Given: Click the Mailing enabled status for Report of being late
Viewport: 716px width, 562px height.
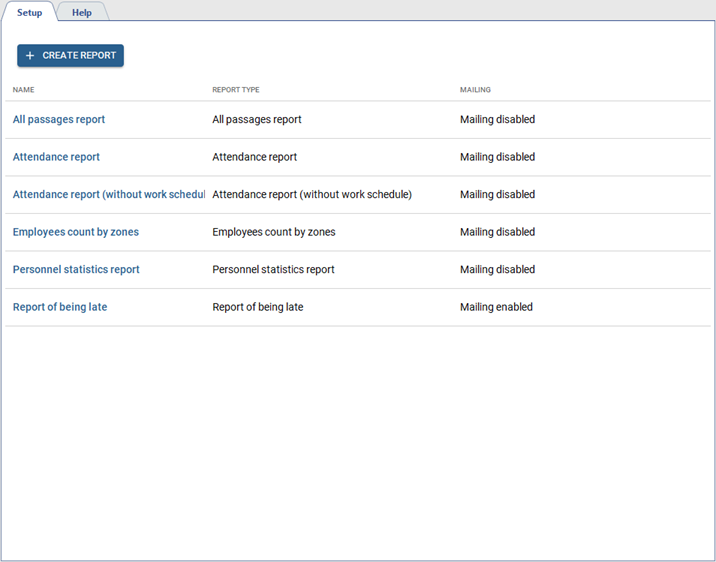Looking at the screenshot, I should 496,307.
